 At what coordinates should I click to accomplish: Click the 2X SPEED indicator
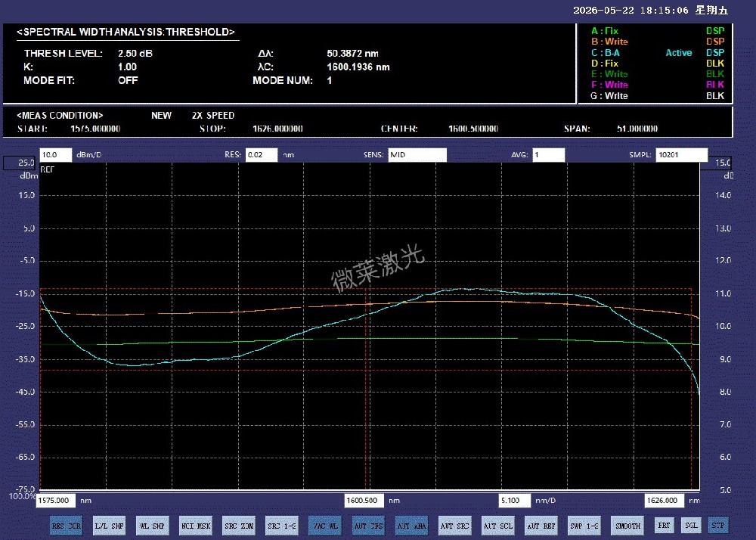pos(213,116)
